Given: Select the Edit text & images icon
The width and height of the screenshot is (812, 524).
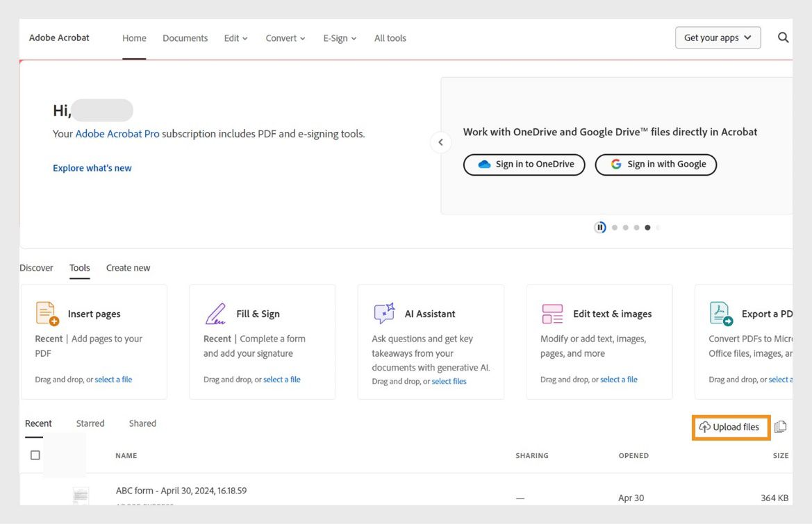Looking at the screenshot, I should 552,314.
